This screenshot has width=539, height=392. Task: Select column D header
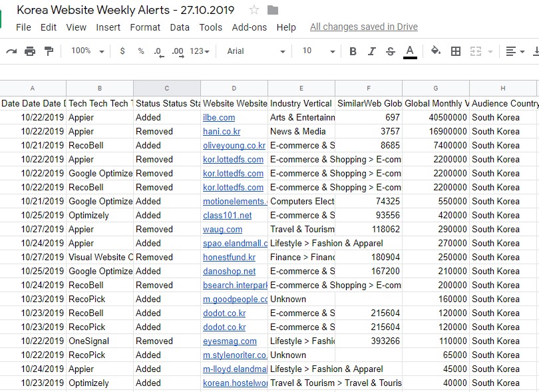[234, 89]
